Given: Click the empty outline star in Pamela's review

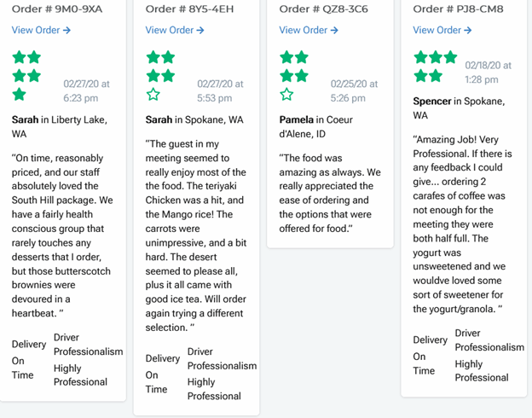Looking at the screenshot, I should point(286,94).
